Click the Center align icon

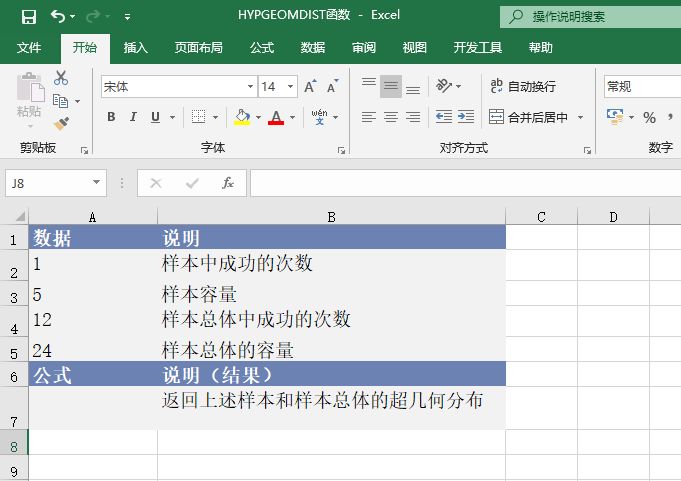coord(391,117)
